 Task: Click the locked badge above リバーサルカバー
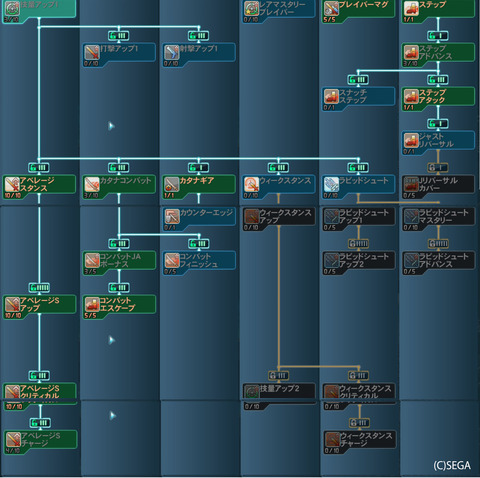[x=438, y=167]
